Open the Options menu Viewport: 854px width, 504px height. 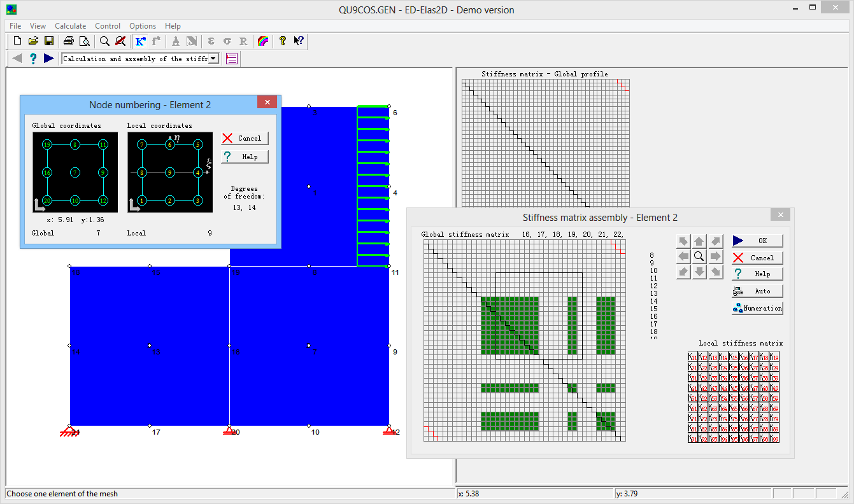pos(143,26)
